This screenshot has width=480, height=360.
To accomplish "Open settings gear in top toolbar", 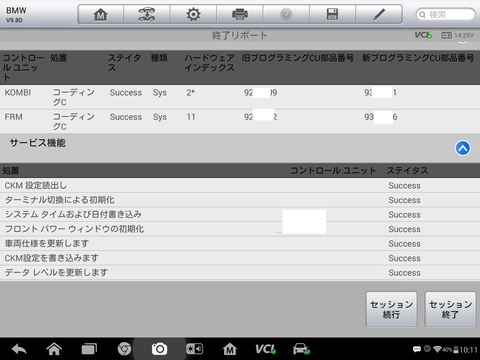I will (x=193, y=14).
